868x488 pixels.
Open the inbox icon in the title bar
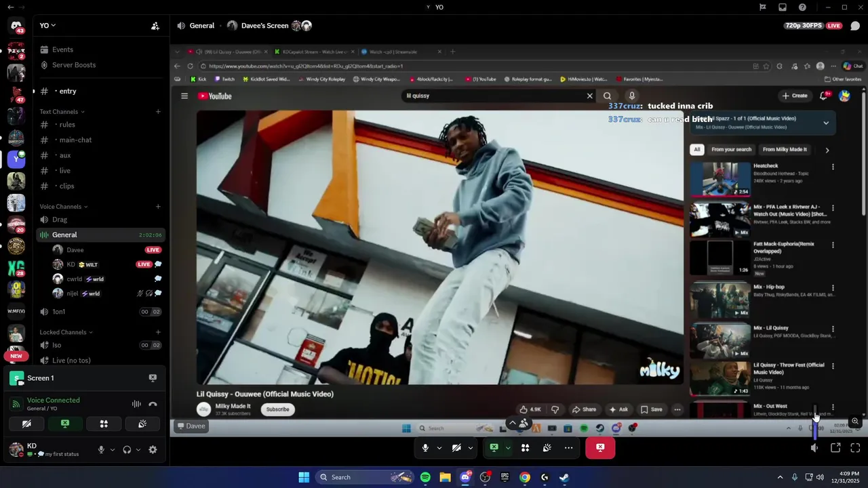pyautogui.click(x=783, y=7)
